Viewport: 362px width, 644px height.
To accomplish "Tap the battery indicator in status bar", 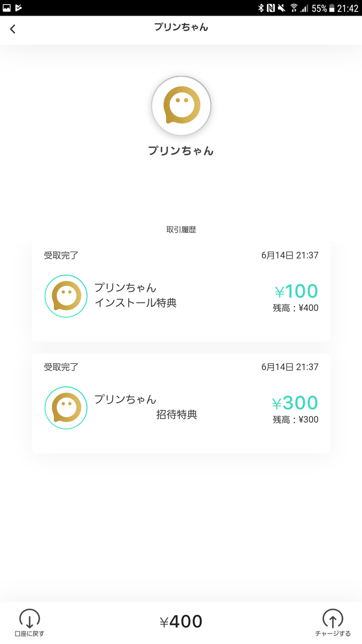I will [332, 8].
